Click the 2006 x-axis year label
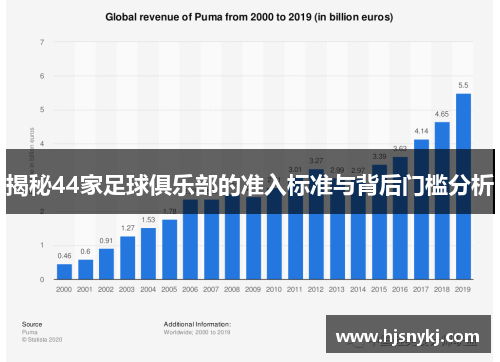 click(190, 289)
